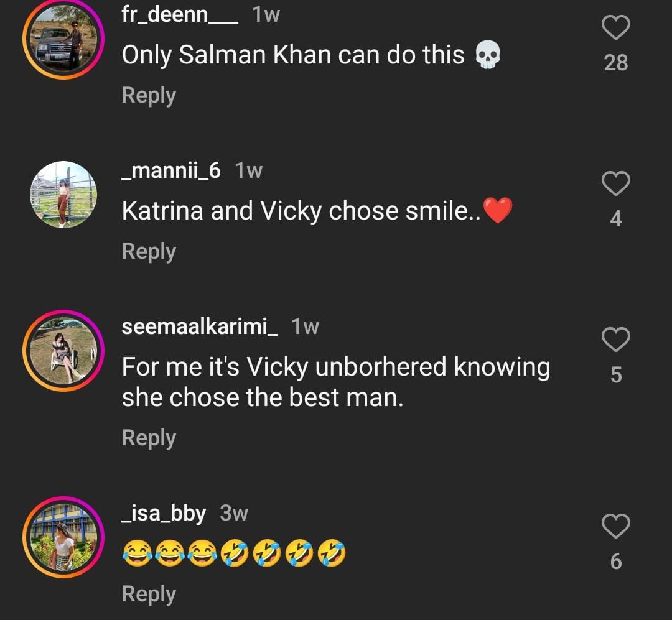The image size is (672, 620).
Task: Show the 6 likes on _isa_bby's comment
Action: (616, 562)
